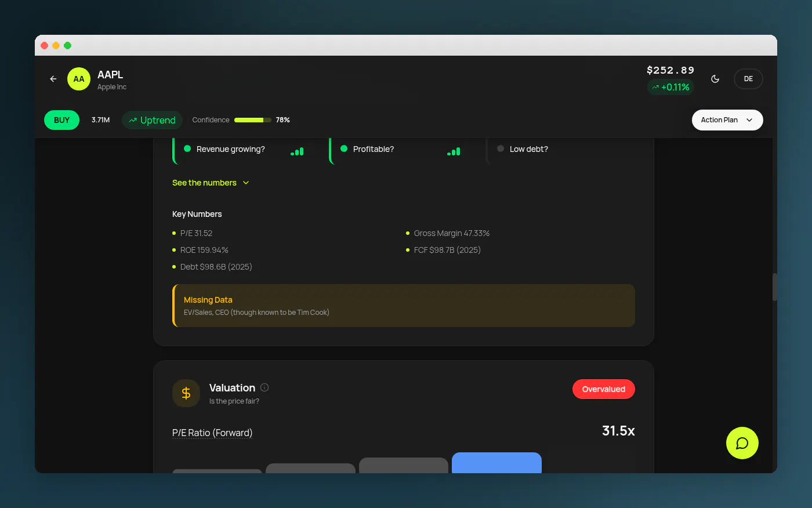Viewport: 812px width, 508px height.
Task: Switch language with DE button
Action: tap(748, 79)
